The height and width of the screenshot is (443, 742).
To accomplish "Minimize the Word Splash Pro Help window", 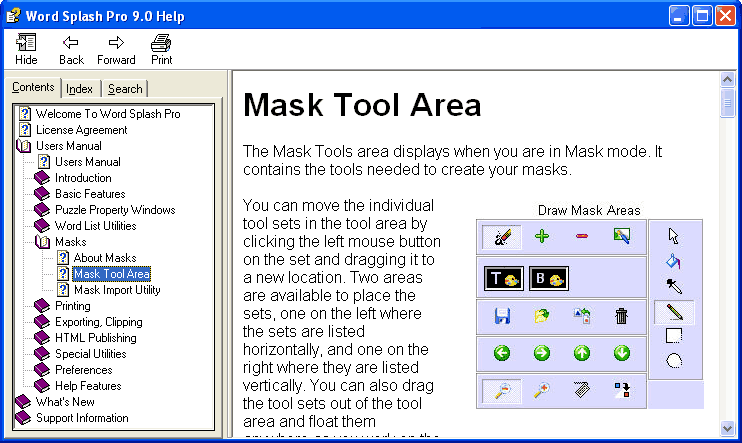I will click(x=679, y=16).
